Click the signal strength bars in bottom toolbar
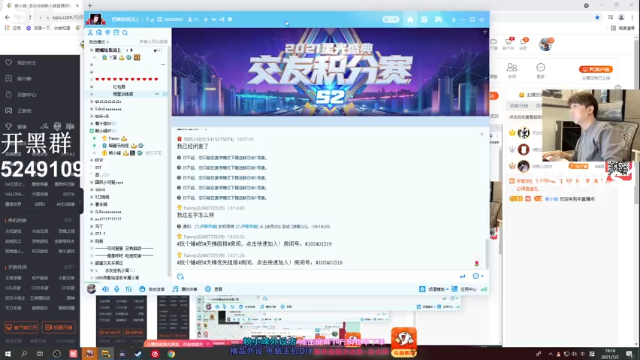The height and width of the screenshot is (360, 640). (484, 289)
